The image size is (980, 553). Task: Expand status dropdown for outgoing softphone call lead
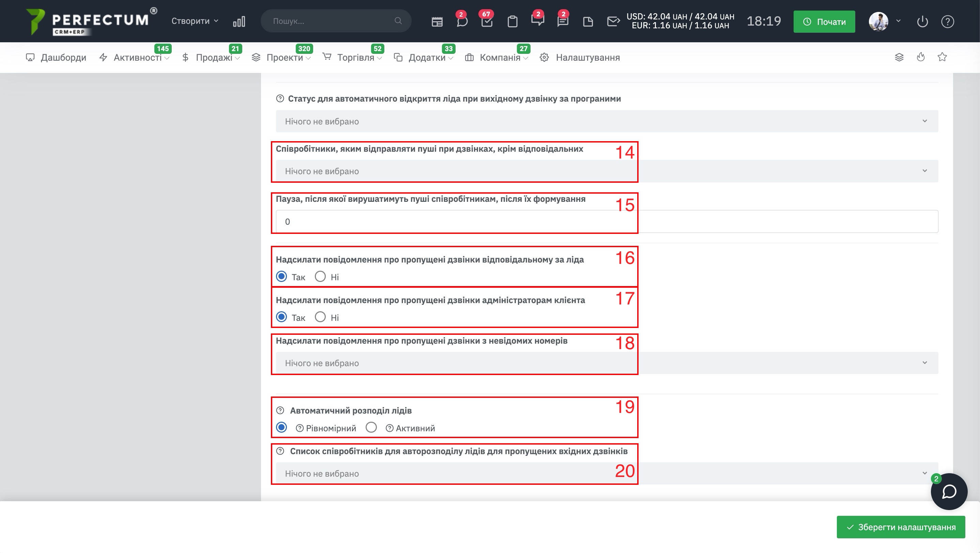pos(607,121)
